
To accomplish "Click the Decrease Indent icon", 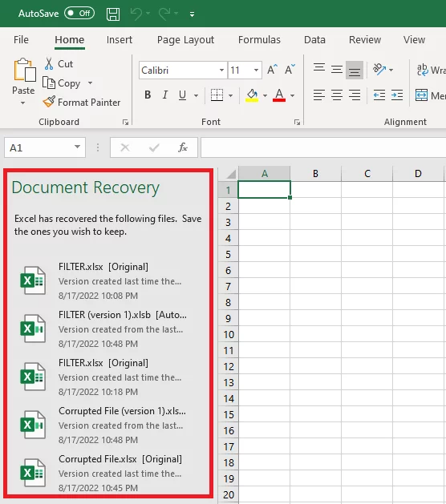I will point(379,95).
